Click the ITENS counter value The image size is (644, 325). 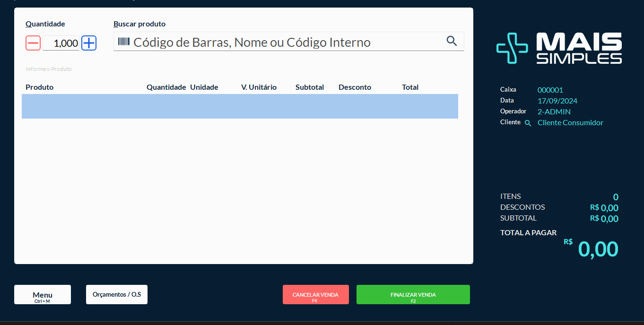[616, 197]
